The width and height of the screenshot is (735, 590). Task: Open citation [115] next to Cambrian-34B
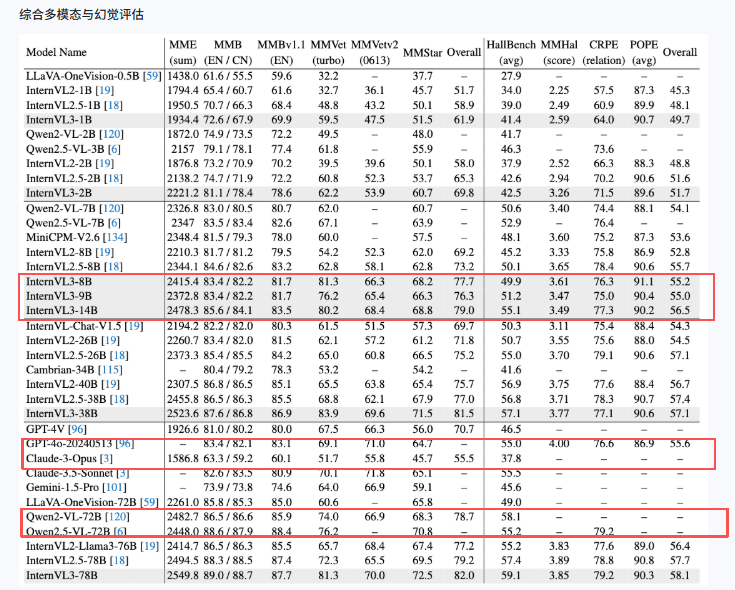pyautogui.click(x=110, y=370)
